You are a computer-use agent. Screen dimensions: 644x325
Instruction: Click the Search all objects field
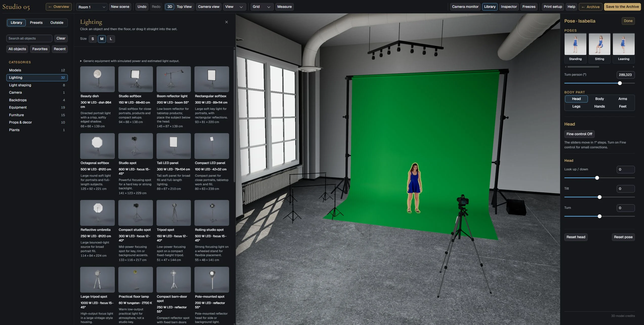[x=29, y=38]
